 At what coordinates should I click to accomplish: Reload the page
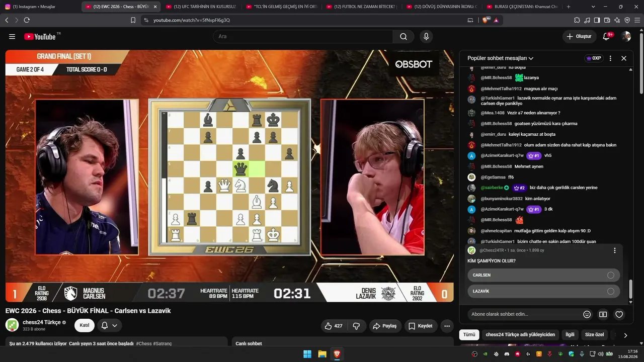click(27, 20)
